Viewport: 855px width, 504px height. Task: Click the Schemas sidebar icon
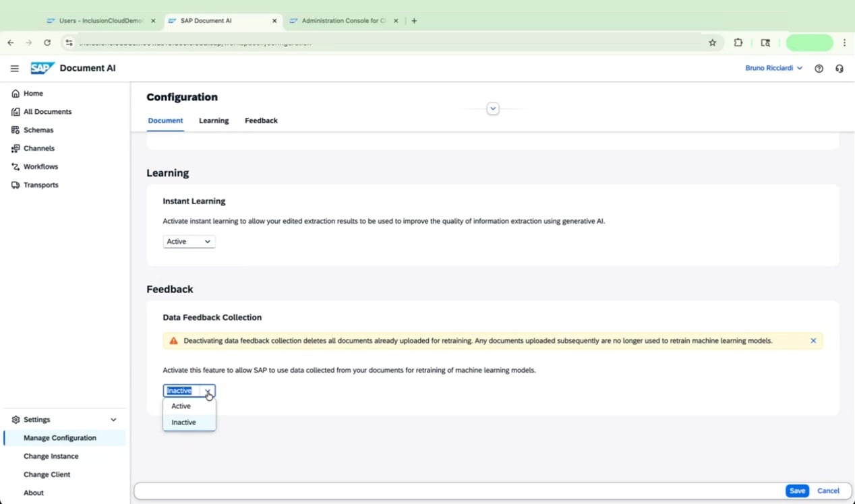pos(16,130)
